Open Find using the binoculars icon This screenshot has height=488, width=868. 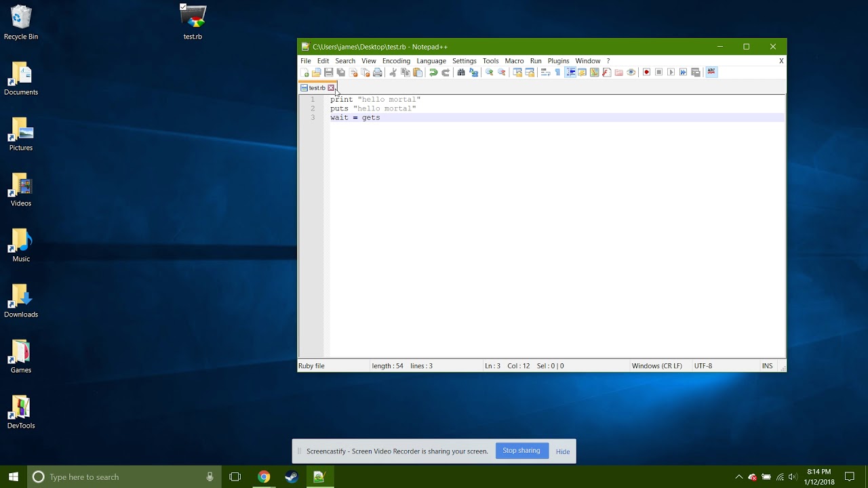click(x=461, y=73)
